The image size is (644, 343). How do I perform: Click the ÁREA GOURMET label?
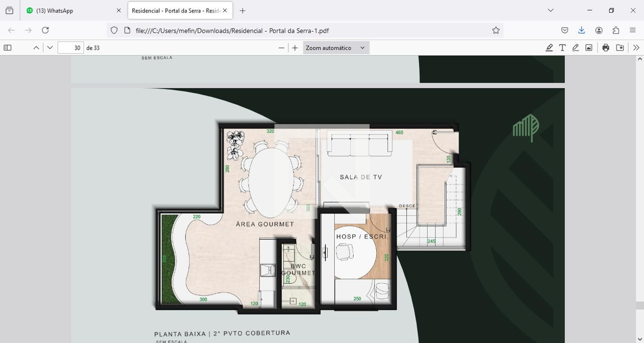pyautogui.click(x=265, y=224)
